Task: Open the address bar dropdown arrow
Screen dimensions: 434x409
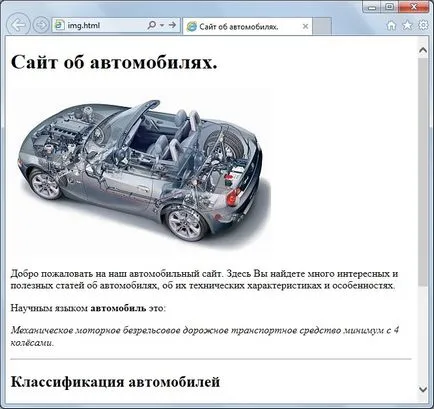Action: click(x=162, y=25)
